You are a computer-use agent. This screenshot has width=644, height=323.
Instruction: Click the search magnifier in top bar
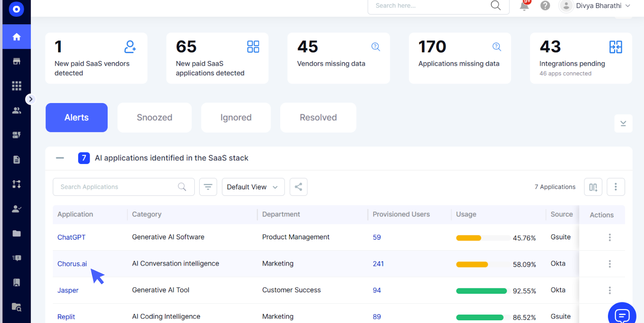tap(496, 5)
